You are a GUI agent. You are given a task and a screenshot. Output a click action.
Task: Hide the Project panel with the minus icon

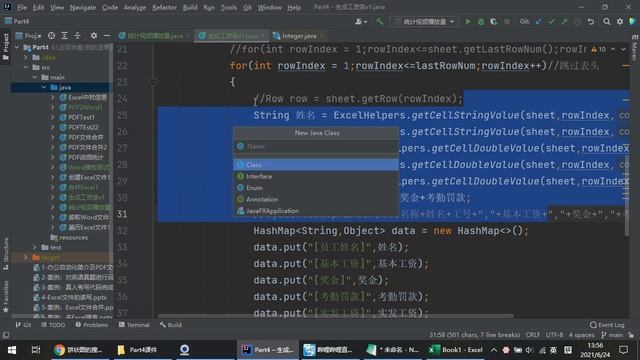(x=107, y=36)
